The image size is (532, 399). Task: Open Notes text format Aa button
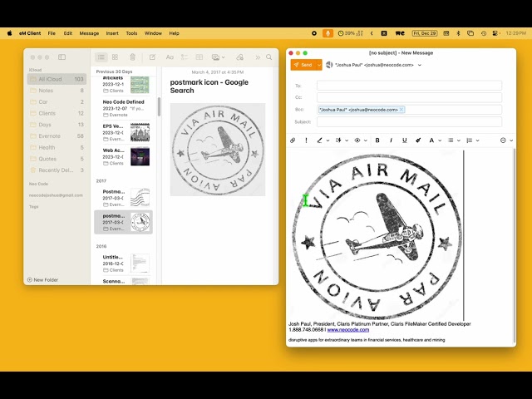click(x=170, y=57)
